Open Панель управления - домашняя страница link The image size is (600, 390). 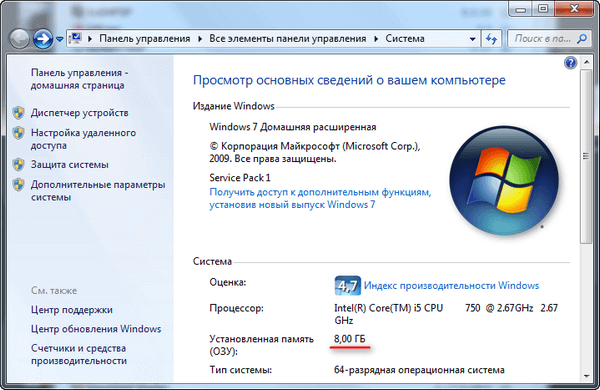(x=80, y=79)
